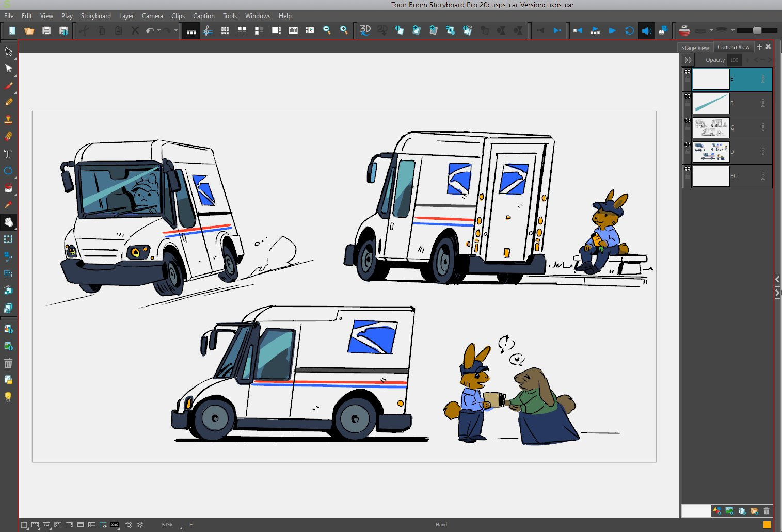Expand the layer panel double-arrow button
The height and width of the screenshot is (532, 782).
pos(688,60)
